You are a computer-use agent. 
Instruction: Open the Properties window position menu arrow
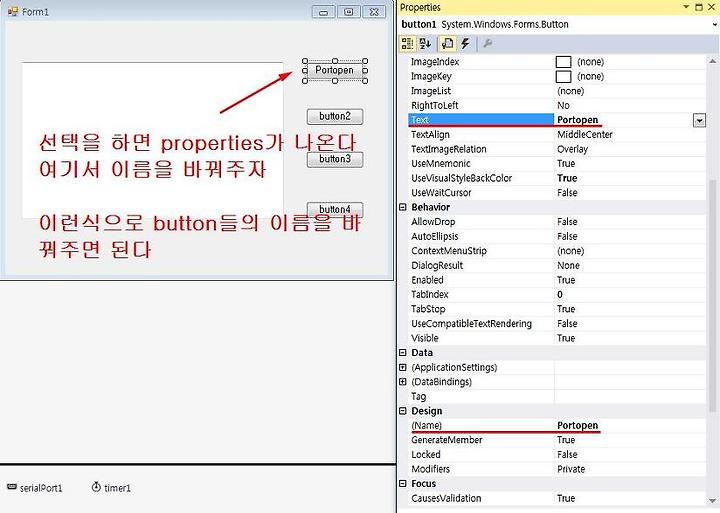point(686,7)
